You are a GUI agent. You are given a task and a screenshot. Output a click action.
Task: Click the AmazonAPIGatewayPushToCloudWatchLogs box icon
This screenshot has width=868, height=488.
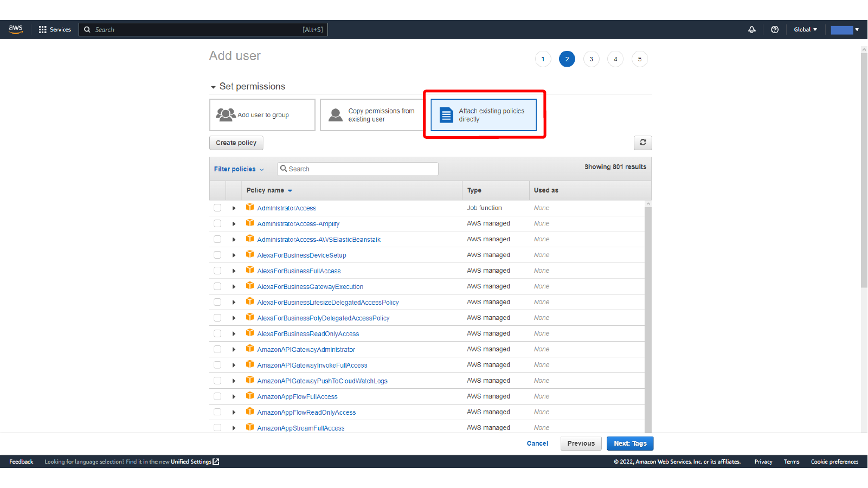[x=250, y=380]
